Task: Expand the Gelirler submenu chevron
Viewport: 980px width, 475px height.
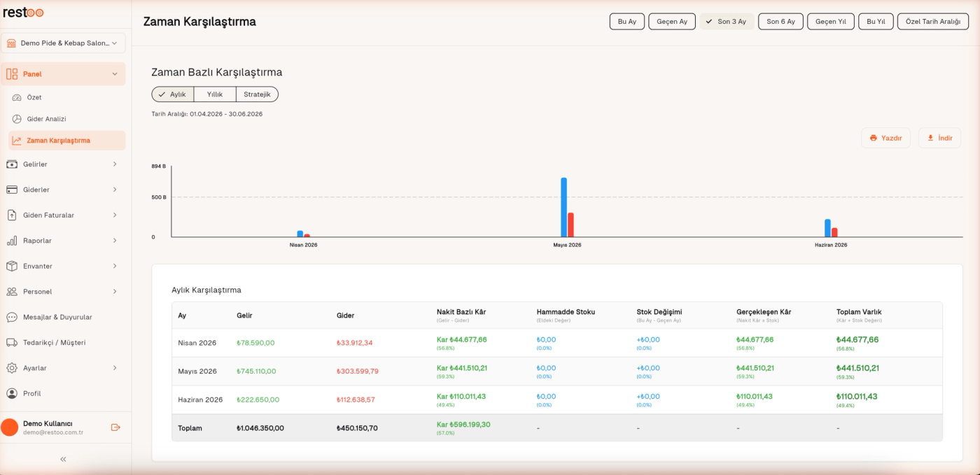Action: click(115, 164)
